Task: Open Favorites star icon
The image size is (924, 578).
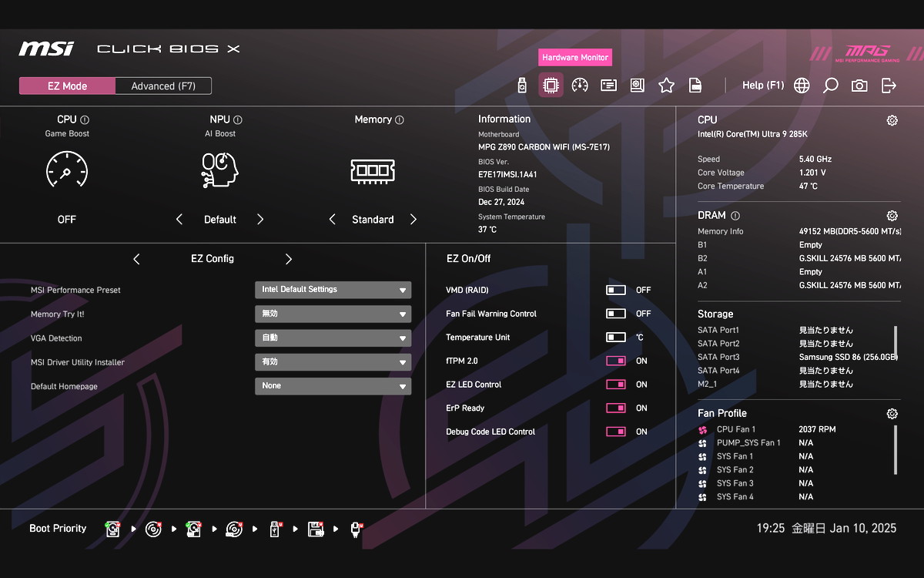Action: coord(666,86)
